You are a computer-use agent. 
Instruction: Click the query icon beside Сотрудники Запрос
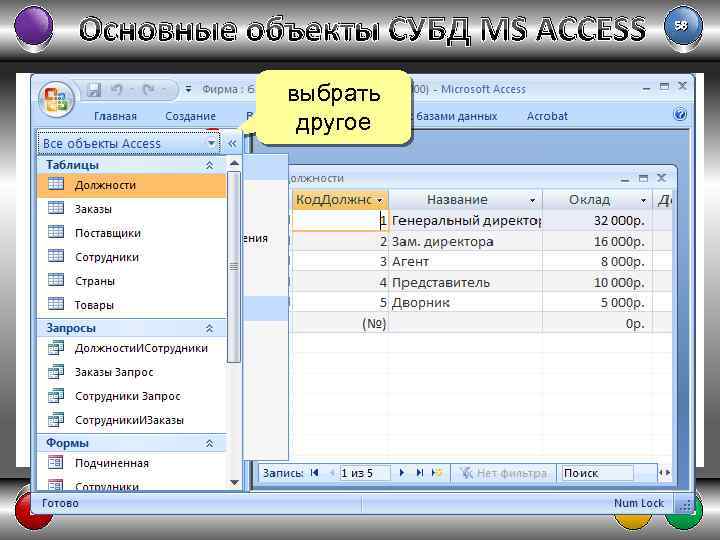pyautogui.click(x=56, y=395)
